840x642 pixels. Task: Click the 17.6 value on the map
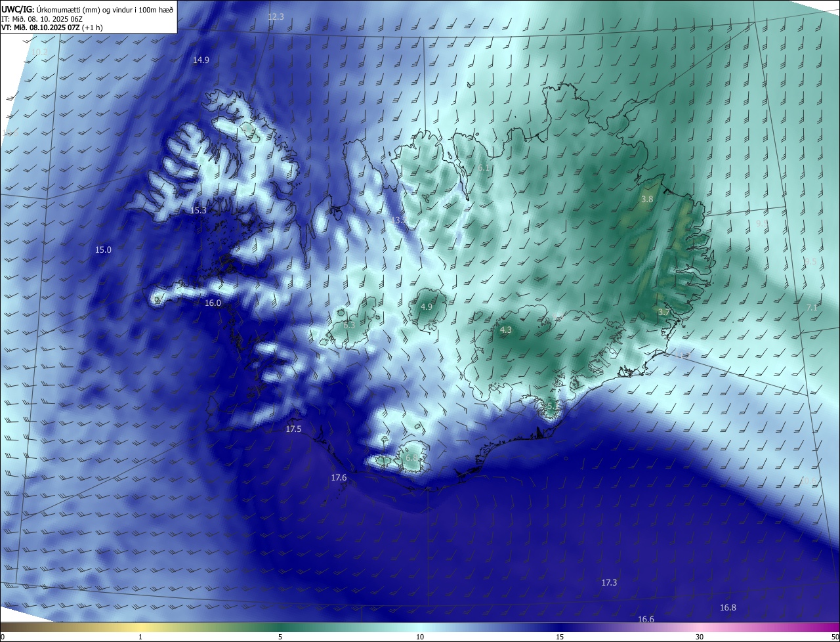tap(339, 478)
